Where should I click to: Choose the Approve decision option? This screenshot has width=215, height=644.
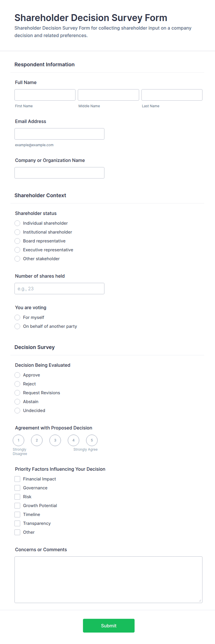17,375
